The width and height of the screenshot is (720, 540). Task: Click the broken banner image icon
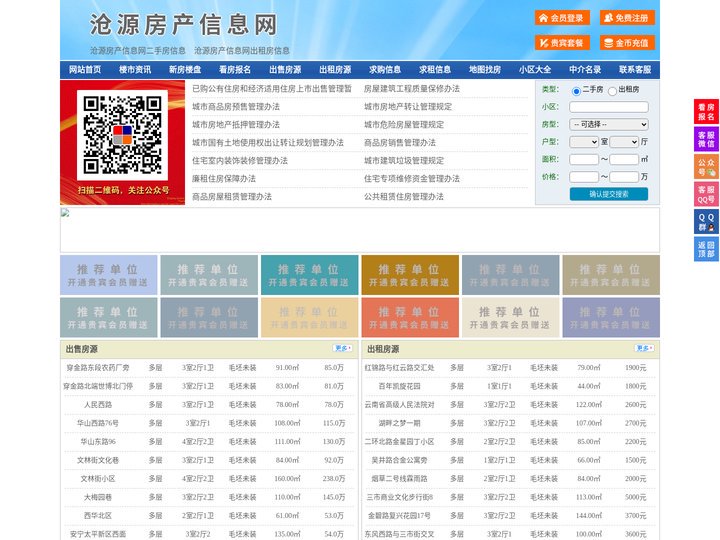point(65,213)
